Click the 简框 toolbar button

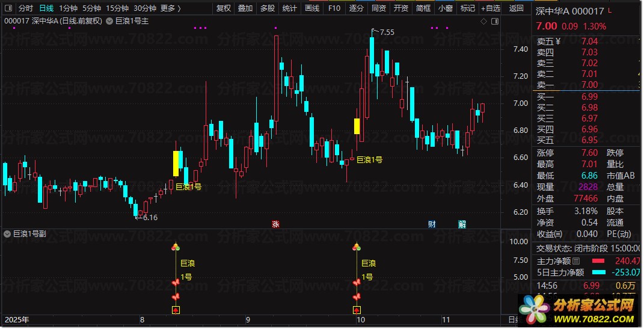click(x=423, y=8)
